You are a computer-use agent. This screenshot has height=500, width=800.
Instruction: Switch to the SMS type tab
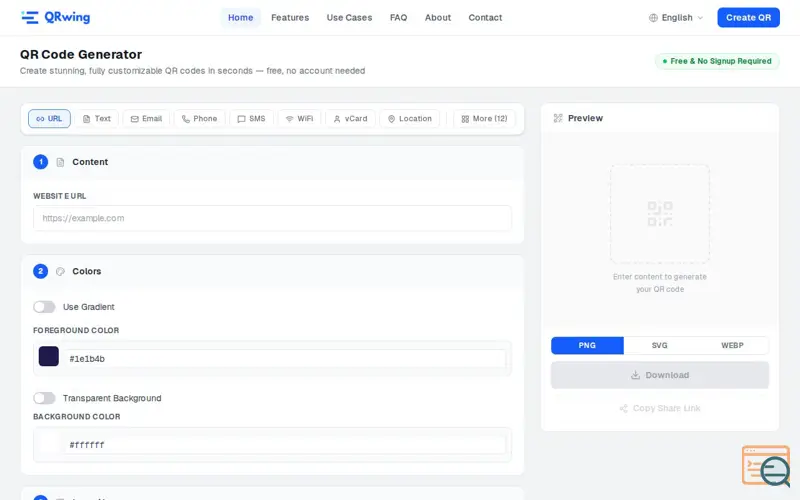pyautogui.click(x=252, y=119)
